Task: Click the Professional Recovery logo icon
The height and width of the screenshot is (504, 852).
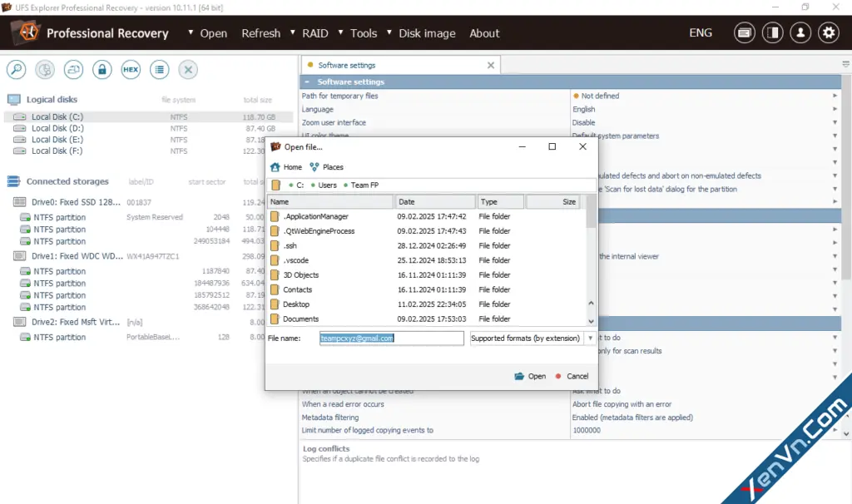Action: point(27,32)
